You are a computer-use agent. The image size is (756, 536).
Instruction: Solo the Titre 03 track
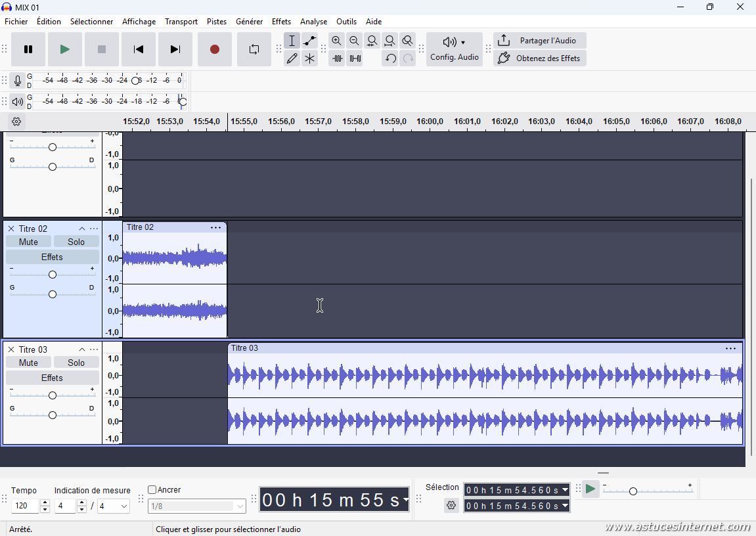[x=76, y=363]
